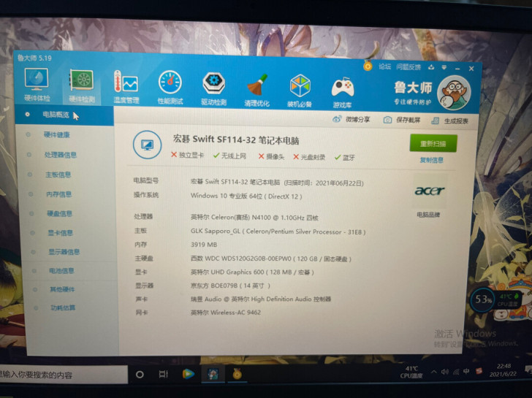Click the Wi-Fi network tray icon
The width and height of the screenshot is (532, 398).
pyautogui.click(x=456, y=372)
